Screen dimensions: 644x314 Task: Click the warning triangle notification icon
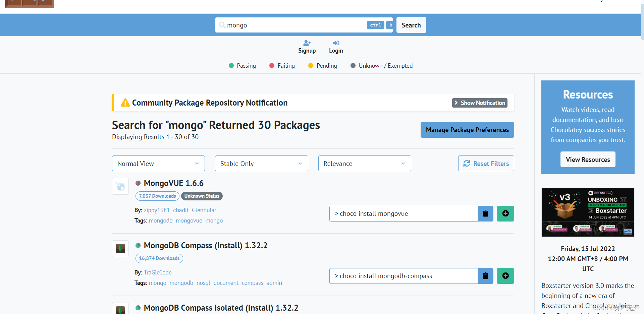tap(125, 103)
